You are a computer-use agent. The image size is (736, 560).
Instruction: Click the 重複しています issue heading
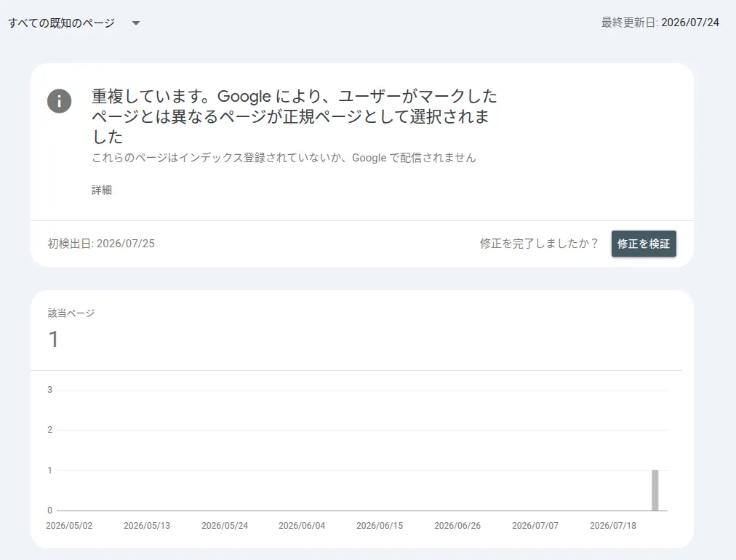tap(295, 116)
